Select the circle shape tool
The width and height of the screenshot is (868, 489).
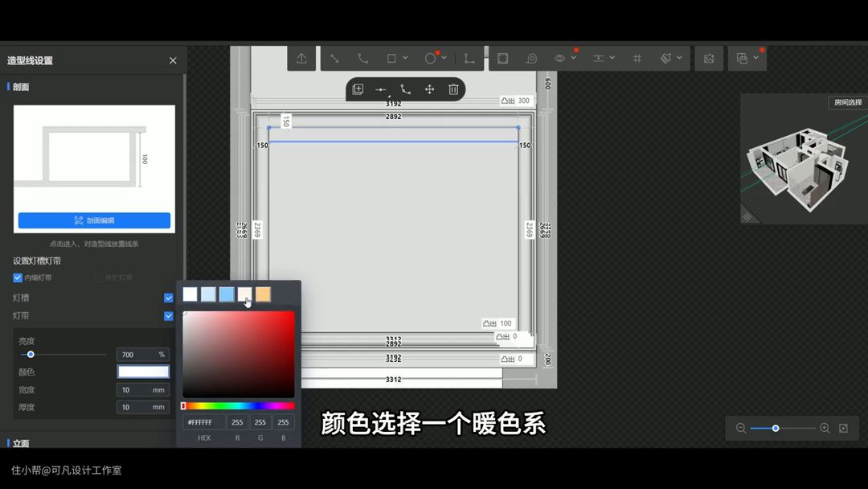pyautogui.click(x=430, y=58)
